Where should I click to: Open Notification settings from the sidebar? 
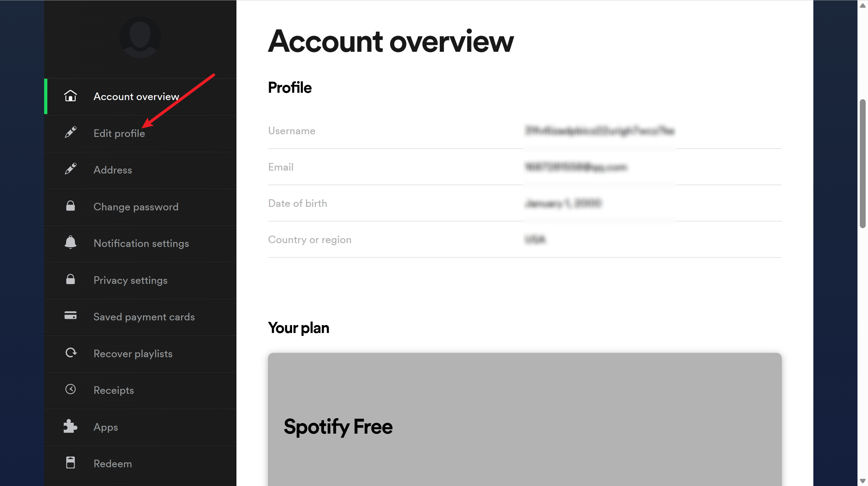click(141, 243)
